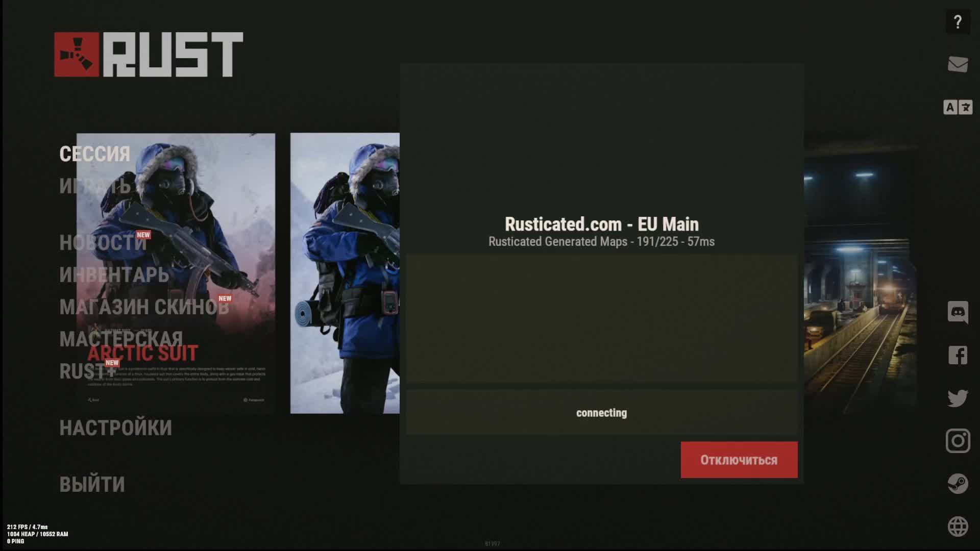Open the Facebook icon link

[958, 355]
